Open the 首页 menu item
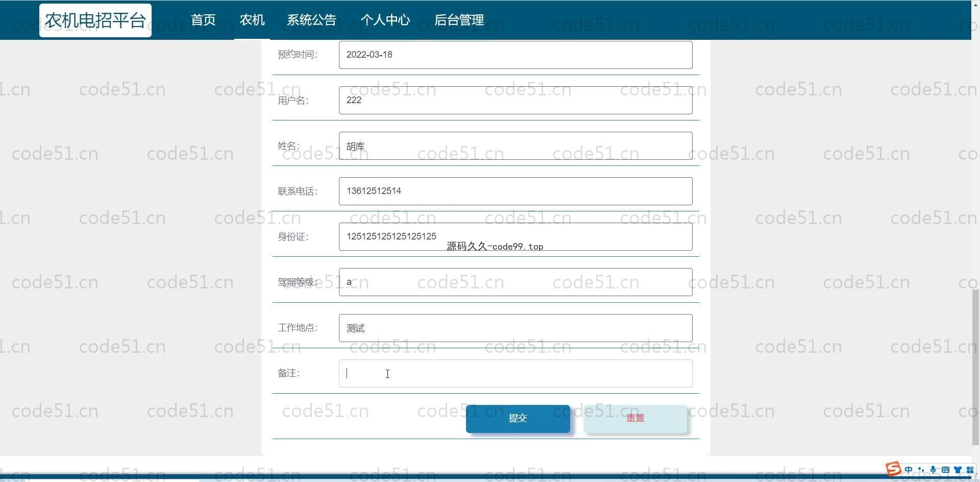Screen dimensions: 980x482 [x=203, y=20]
